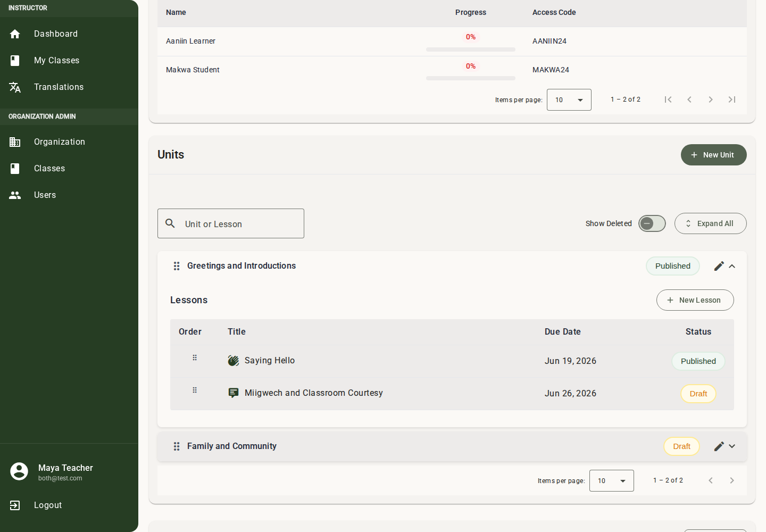
Task: Click the Jun 26, 2026 due date
Action: coord(570,394)
